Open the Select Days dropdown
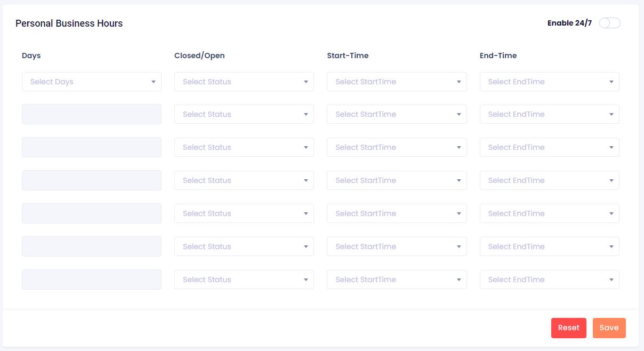Screen dimensions: 644x351 (91, 82)
